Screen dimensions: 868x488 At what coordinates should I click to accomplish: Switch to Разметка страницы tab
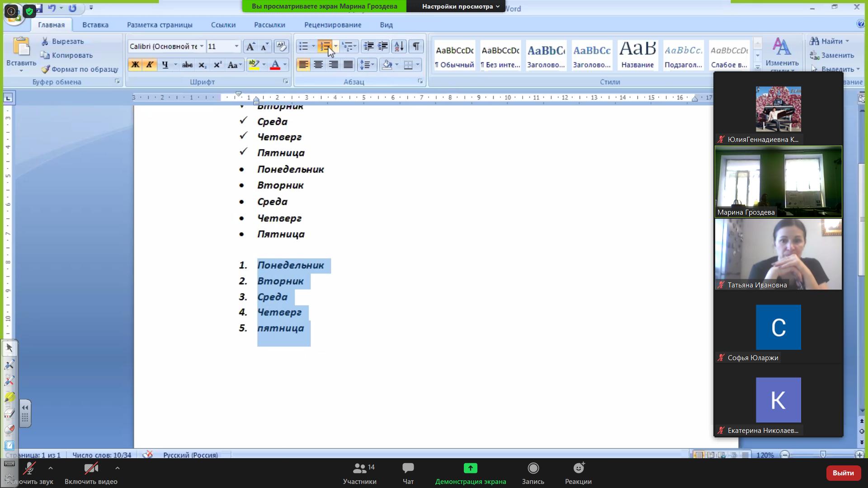click(160, 25)
